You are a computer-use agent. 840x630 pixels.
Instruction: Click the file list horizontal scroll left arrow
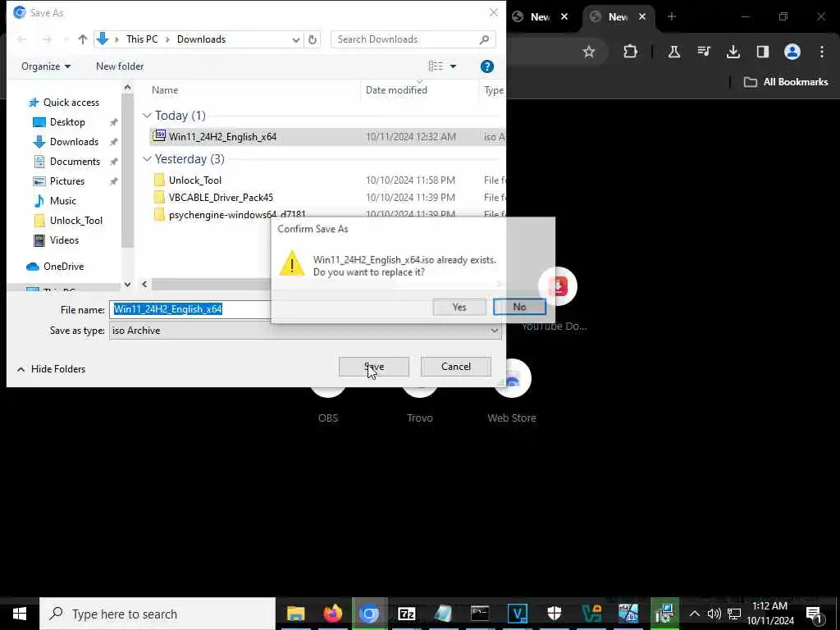[x=144, y=284]
